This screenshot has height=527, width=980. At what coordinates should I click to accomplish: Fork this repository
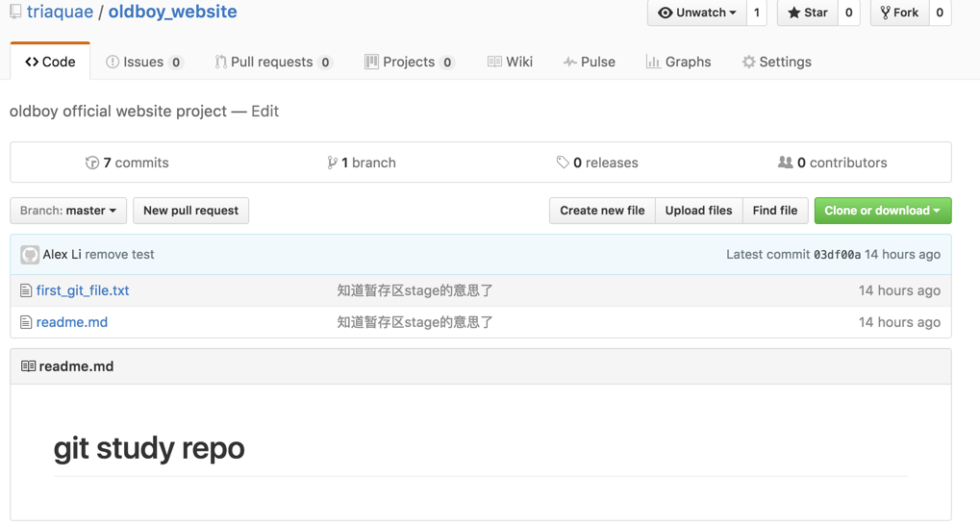coord(899,13)
